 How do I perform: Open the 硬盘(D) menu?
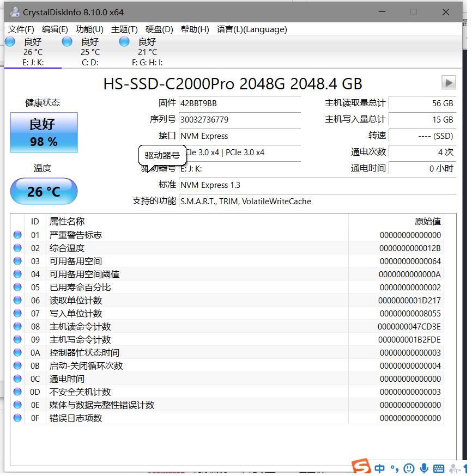pyautogui.click(x=159, y=29)
